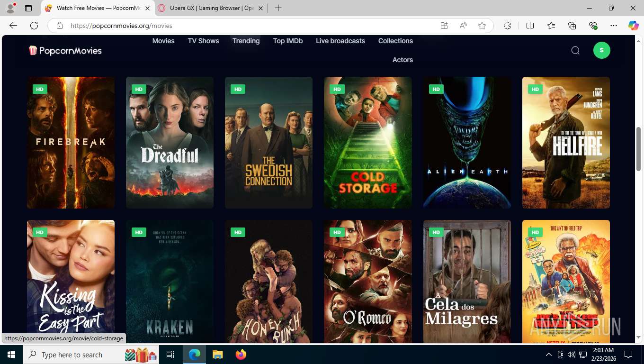
Task: Open Actors nav link
Action: [402, 60]
